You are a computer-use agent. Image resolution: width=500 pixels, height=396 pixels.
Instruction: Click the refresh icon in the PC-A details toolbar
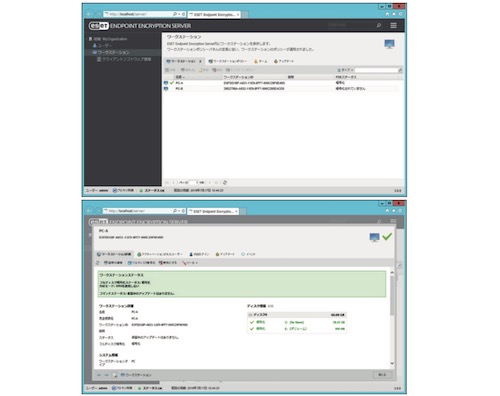click(x=98, y=263)
